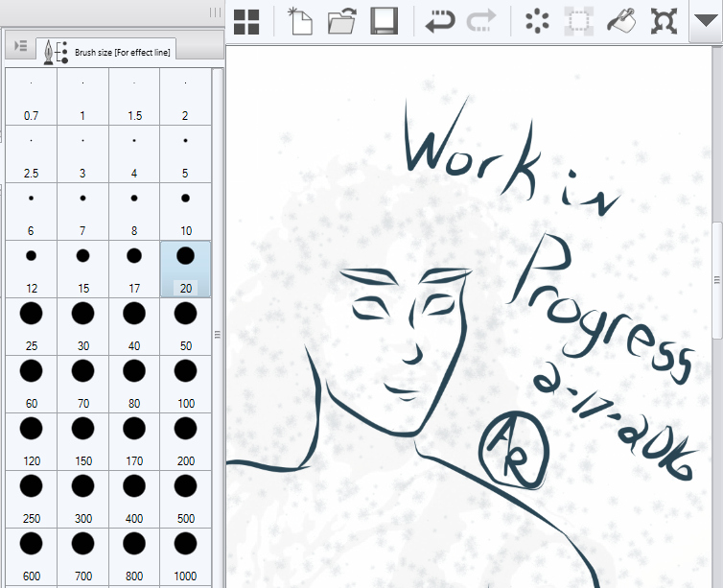Create a new canvas with New icon
This screenshot has width=723, height=588.
(300, 21)
